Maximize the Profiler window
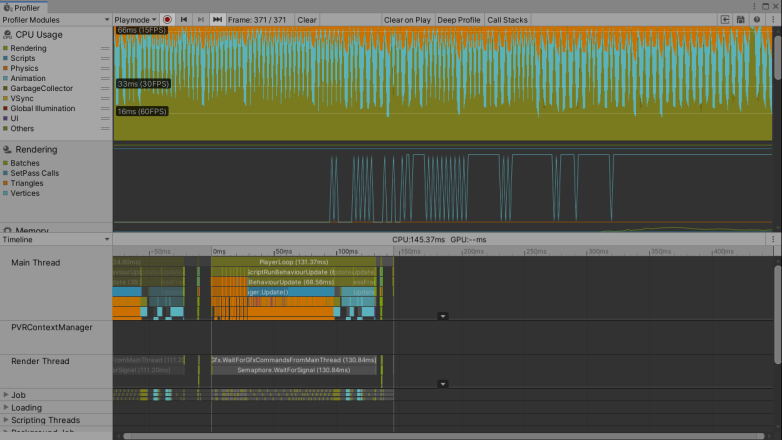The height and width of the screenshot is (440, 782). [x=765, y=6]
